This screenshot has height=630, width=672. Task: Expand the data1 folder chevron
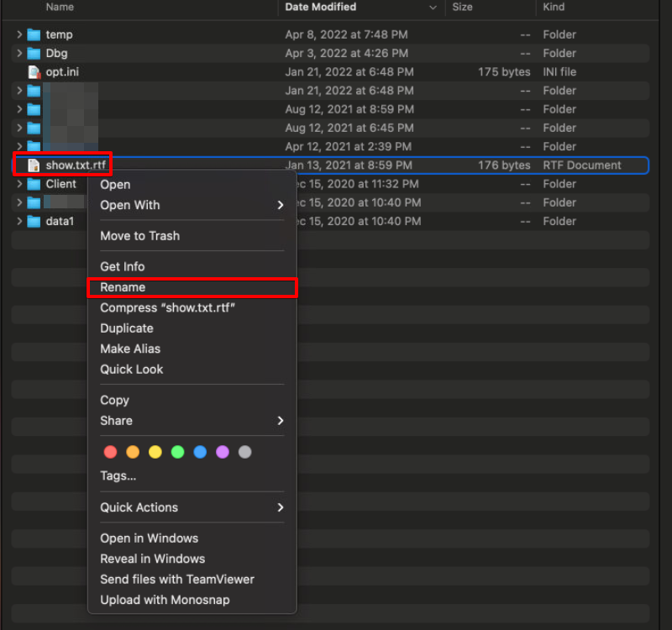coord(19,222)
